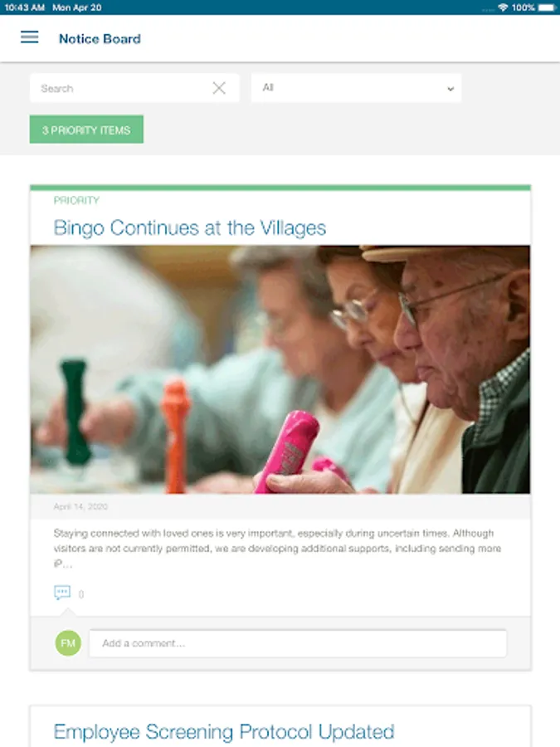Expand the filter dropdown arrow

pyautogui.click(x=450, y=89)
